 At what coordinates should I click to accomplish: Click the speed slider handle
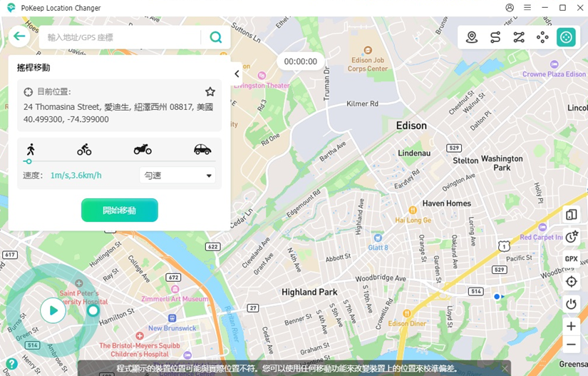pos(28,162)
